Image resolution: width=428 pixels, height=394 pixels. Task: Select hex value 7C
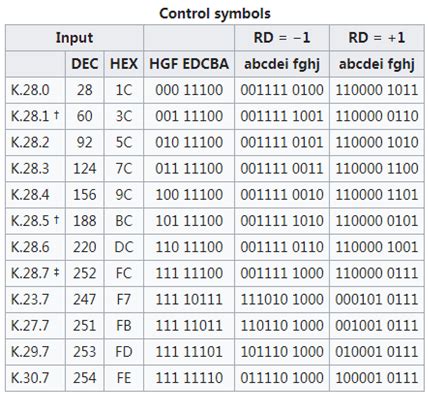(124, 168)
